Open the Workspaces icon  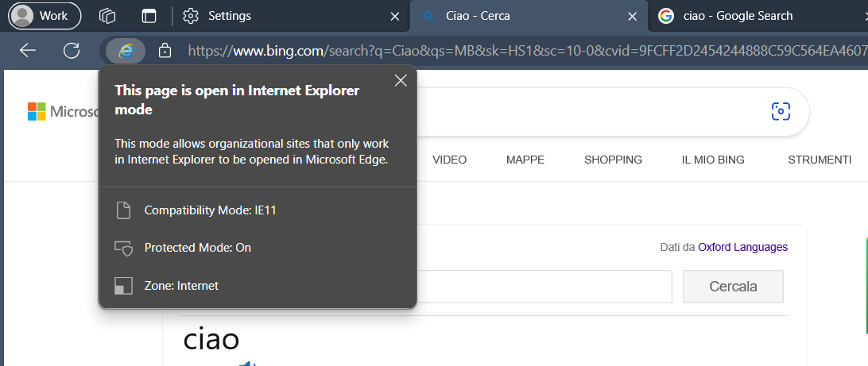[x=107, y=16]
